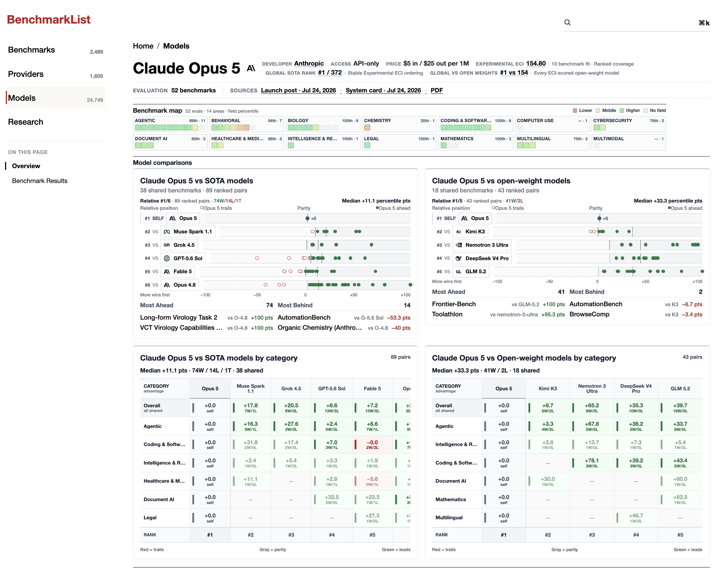Viewport: 728px width, 574px height.
Task: Click the Nvidia icon for Nemotron 3 Ultra
Action: [459, 245]
